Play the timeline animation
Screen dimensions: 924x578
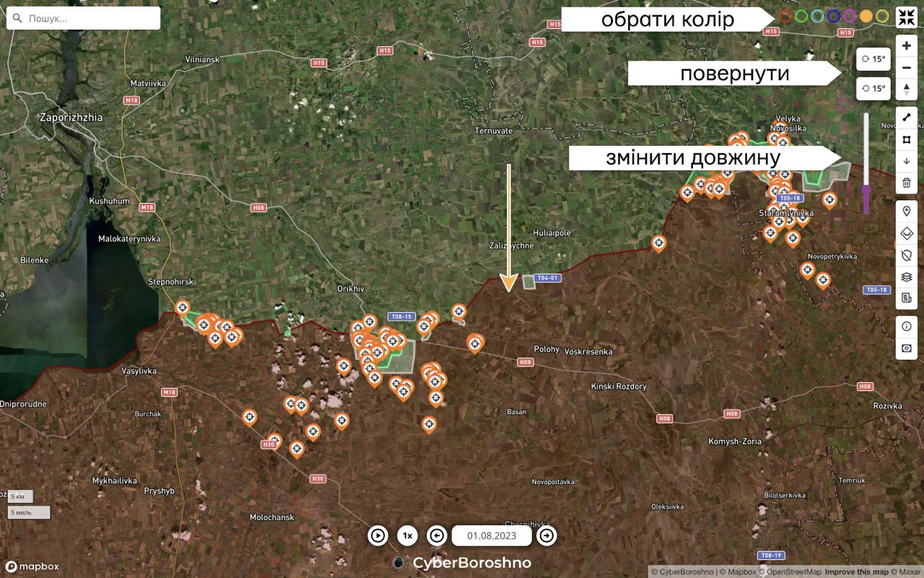(378, 535)
